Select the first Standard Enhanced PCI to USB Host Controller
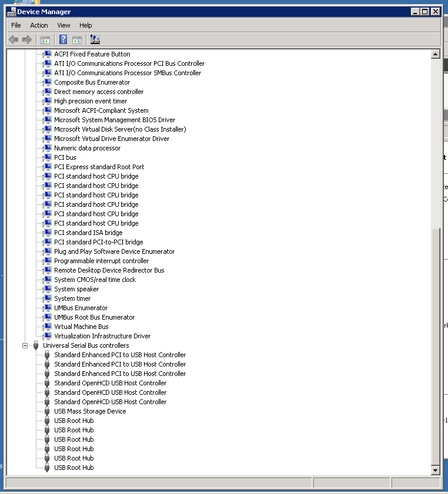 [120, 355]
